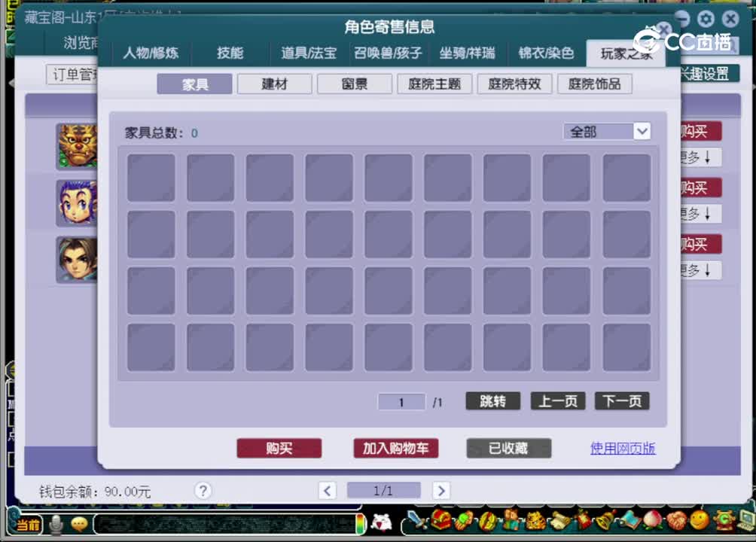Open the 使用网页版 web version link

coord(623,448)
